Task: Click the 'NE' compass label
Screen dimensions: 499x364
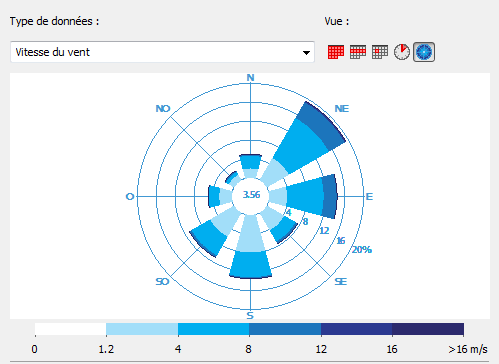Action: [x=341, y=109]
